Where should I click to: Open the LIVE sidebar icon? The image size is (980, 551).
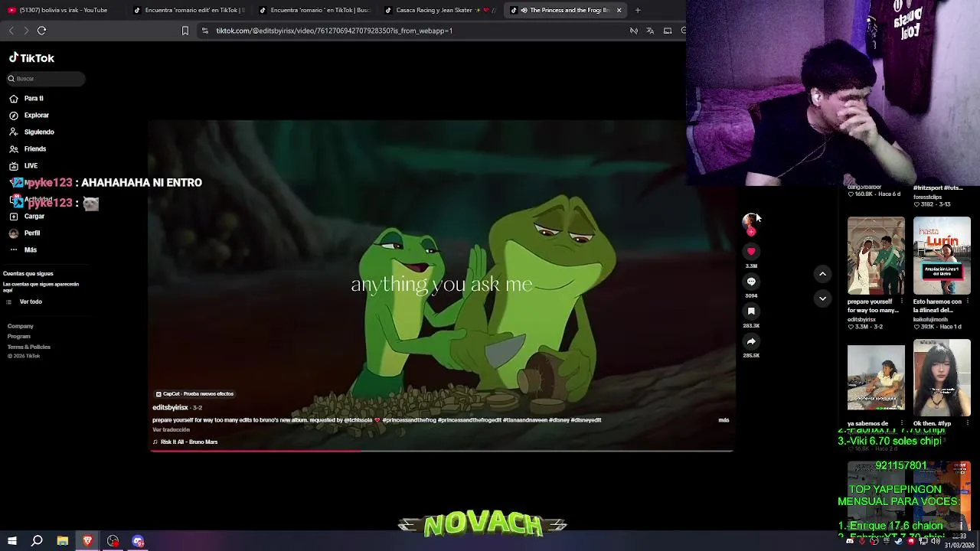pos(14,166)
